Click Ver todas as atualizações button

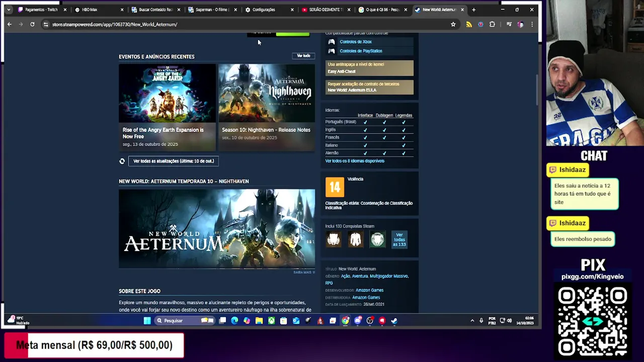click(x=174, y=161)
